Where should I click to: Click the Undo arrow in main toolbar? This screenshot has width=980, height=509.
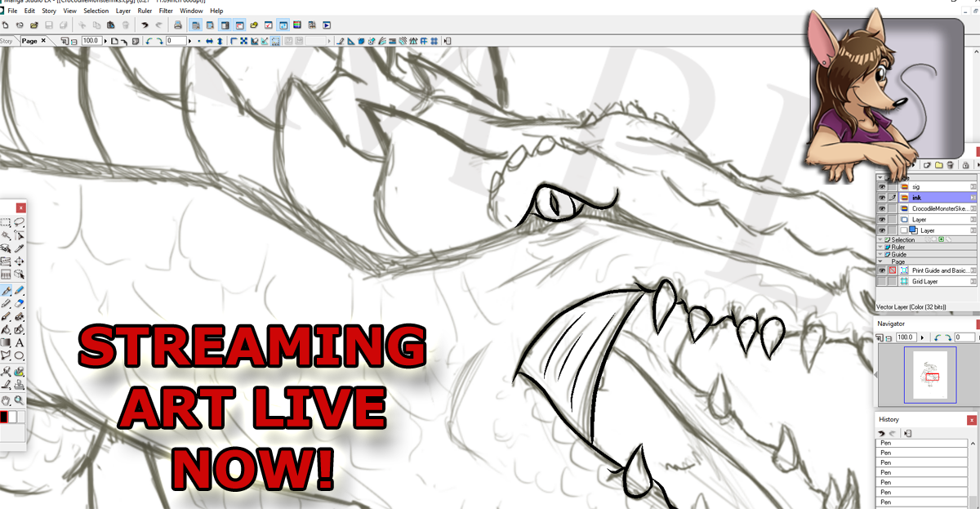pyautogui.click(x=145, y=25)
